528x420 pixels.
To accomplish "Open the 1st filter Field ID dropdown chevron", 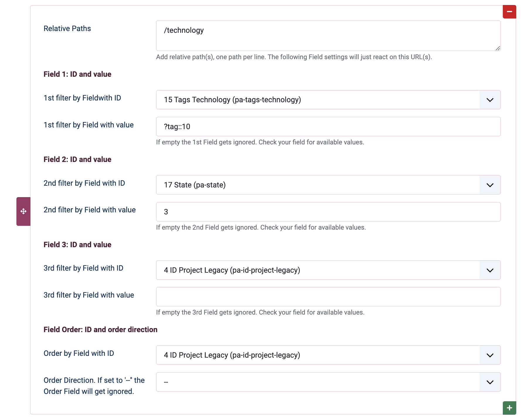I will (490, 100).
